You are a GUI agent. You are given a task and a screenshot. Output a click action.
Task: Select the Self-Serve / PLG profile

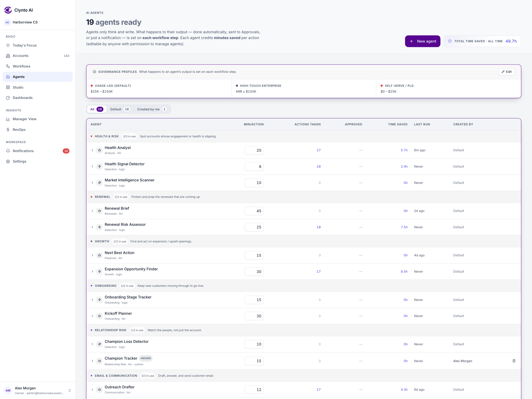(x=449, y=88)
